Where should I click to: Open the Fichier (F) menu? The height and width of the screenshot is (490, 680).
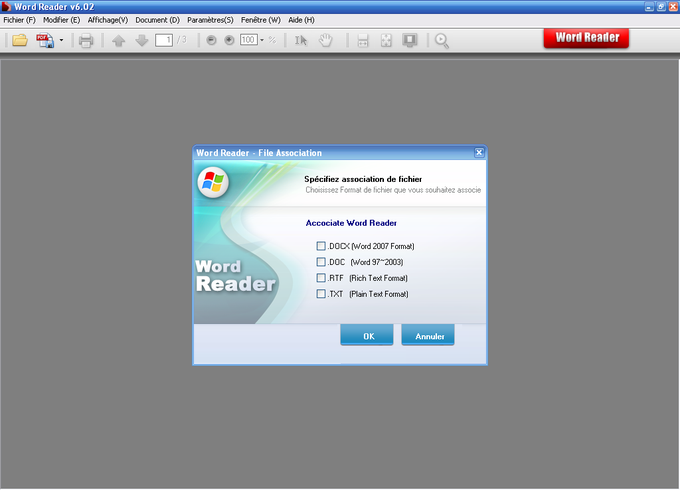pos(20,20)
